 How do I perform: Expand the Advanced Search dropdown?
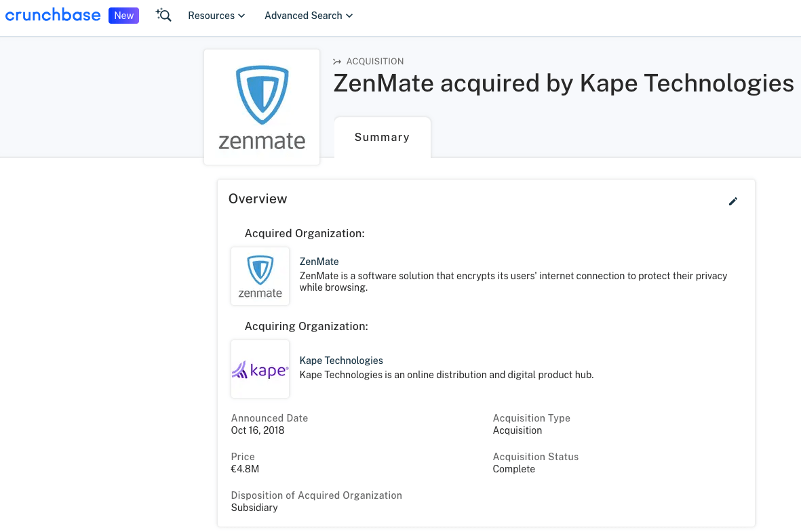[x=309, y=16]
